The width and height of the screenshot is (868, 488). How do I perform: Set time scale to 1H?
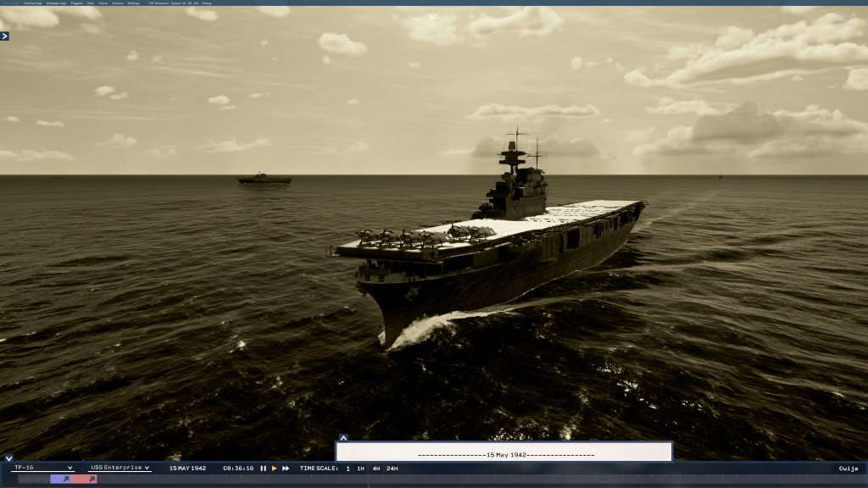(360, 469)
